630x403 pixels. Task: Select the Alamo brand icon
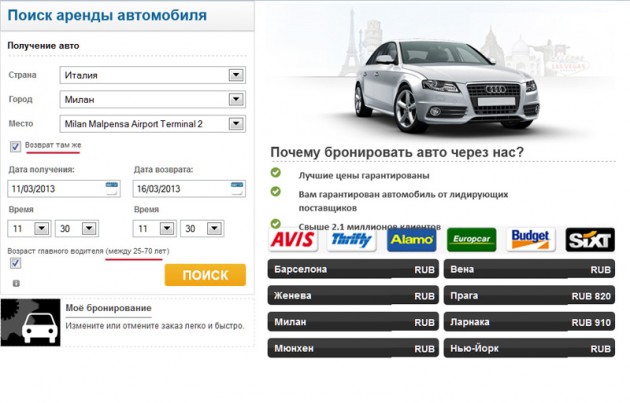click(412, 240)
